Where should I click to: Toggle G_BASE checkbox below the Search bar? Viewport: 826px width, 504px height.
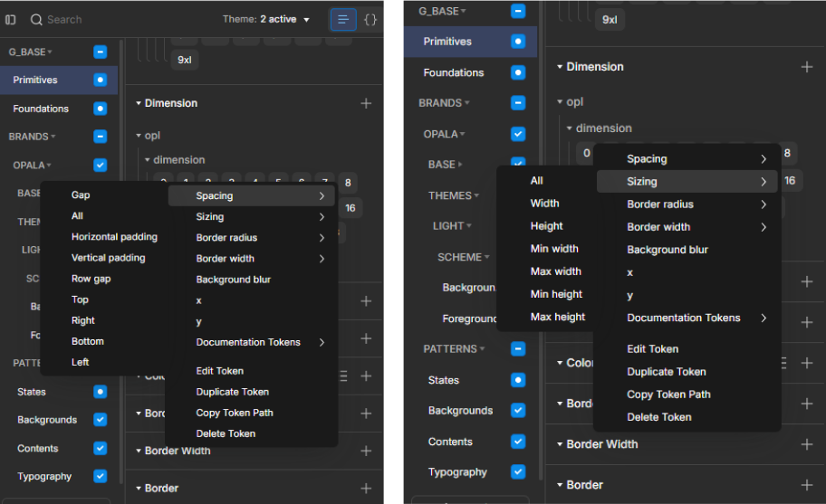[100, 52]
